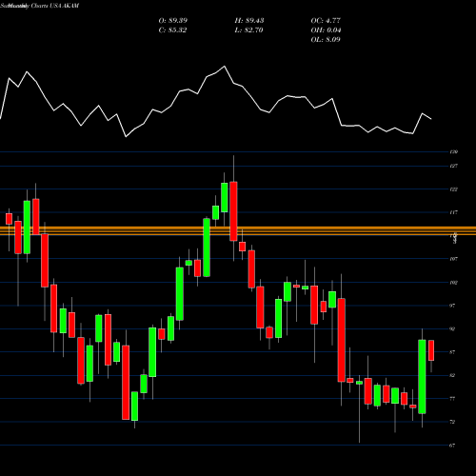Viewport: 476px width, 476px height.
Task: Click the 97 price axis label
Action: 452,306
